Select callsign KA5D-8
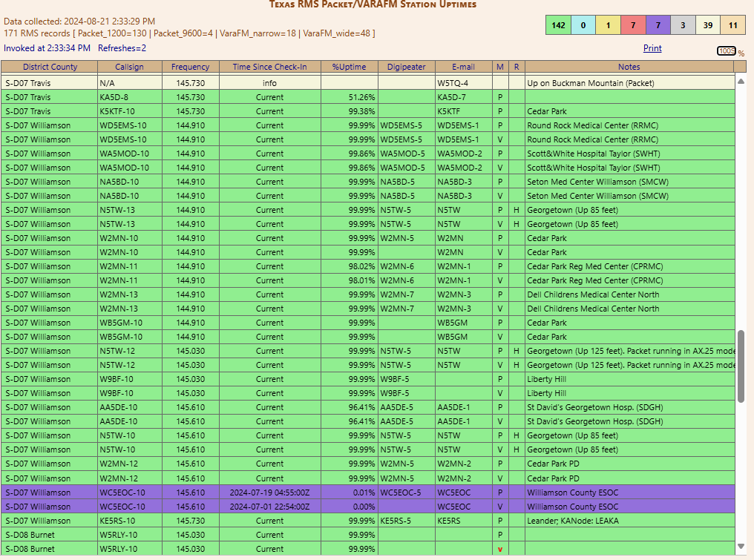This screenshot has height=560, width=754. [114, 97]
